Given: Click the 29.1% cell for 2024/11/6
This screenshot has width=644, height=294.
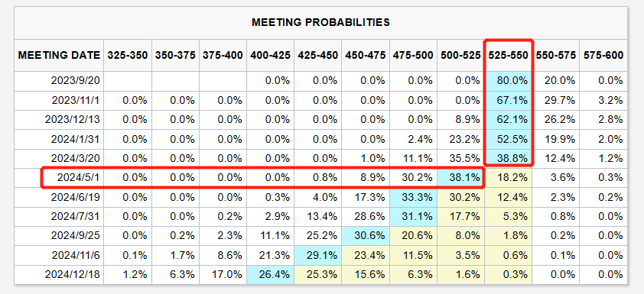Looking at the screenshot, I should pyautogui.click(x=318, y=256).
